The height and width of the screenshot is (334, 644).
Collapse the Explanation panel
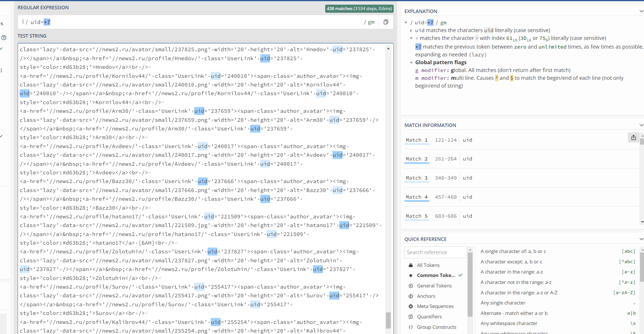pos(641,11)
